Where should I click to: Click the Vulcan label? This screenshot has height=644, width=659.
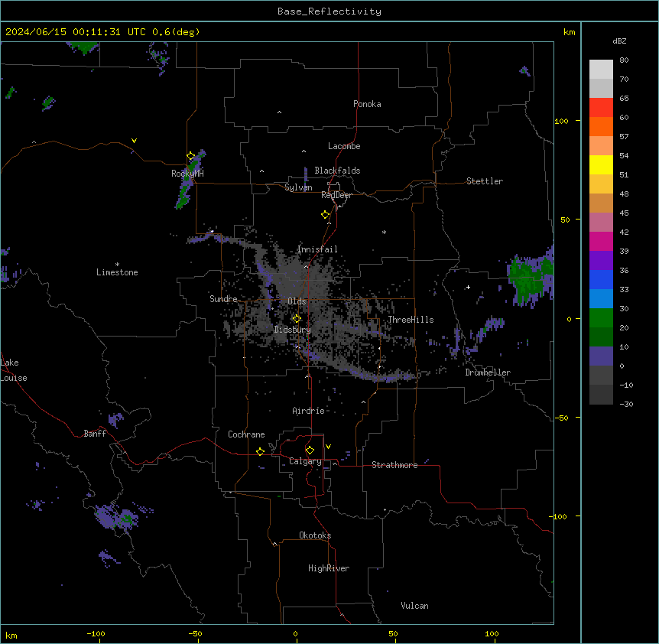tap(415, 606)
